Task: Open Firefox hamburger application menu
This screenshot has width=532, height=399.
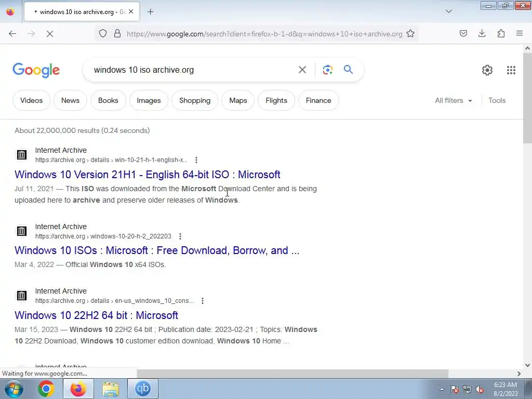Action: (520, 33)
